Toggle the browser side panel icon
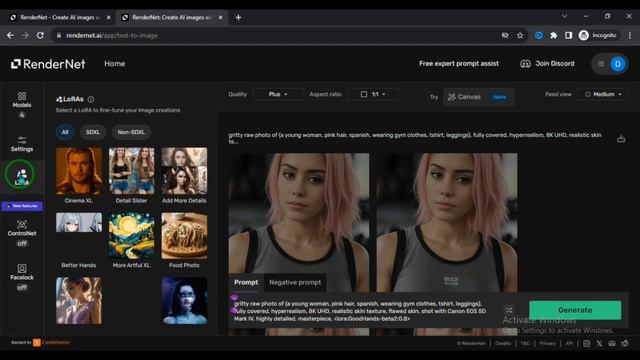Viewport: 640px width, 360px height. [568, 36]
